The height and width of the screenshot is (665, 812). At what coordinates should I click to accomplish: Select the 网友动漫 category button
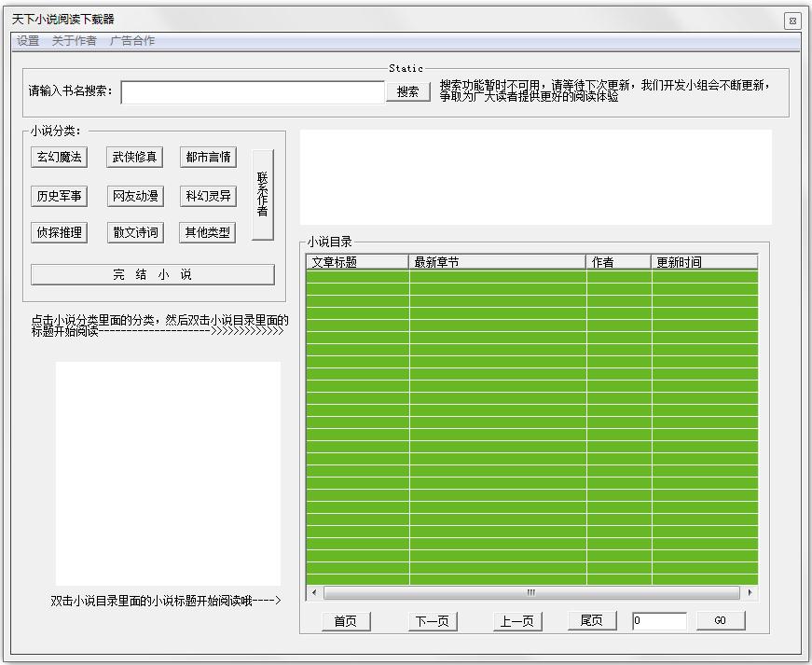click(x=134, y=196)
